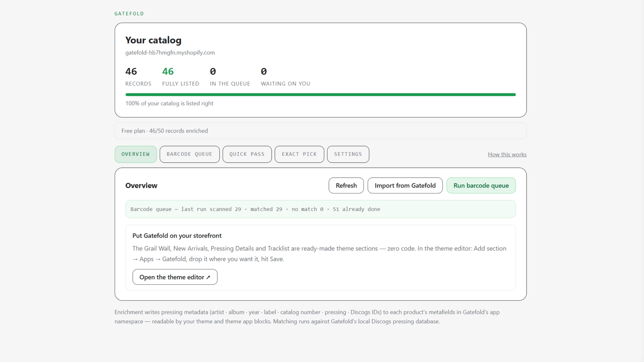644x362 pixels.
Task: Click Import from Gatefold button
Action: (405, 185)
